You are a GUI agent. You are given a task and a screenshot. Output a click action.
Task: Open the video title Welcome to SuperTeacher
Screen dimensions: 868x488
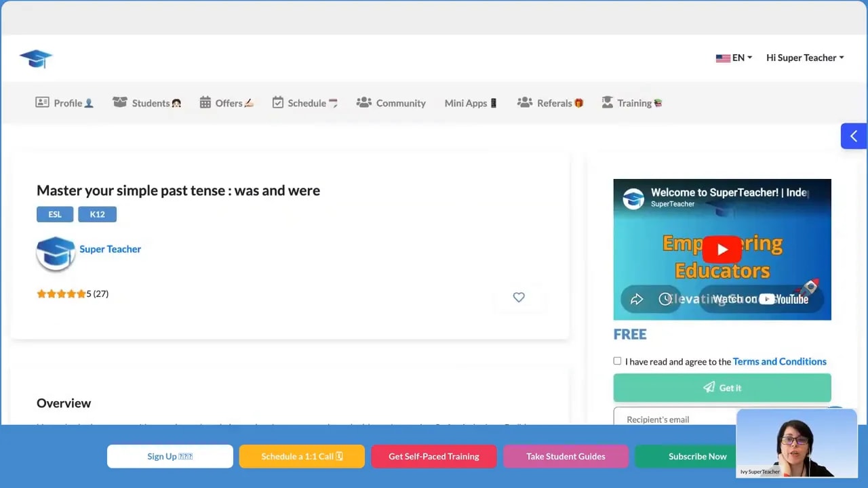coord(730,192)
